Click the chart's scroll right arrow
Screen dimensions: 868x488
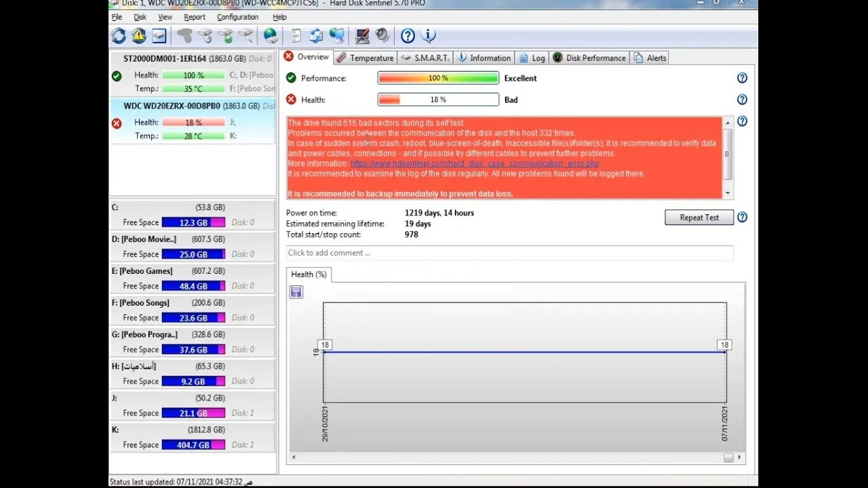(x=740, y=457)
